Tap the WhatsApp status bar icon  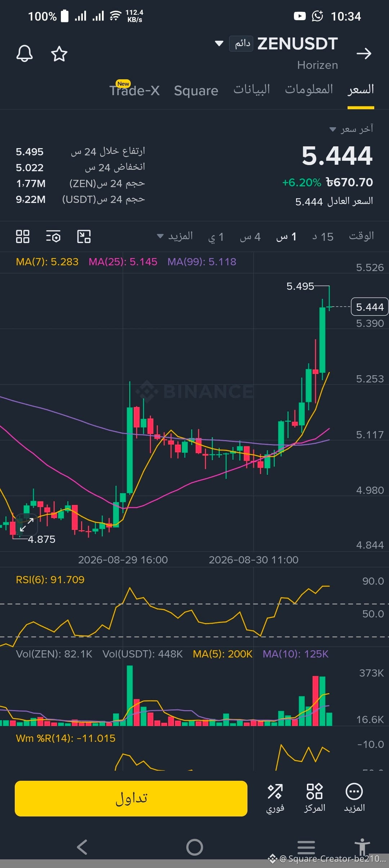click(317, 16)
